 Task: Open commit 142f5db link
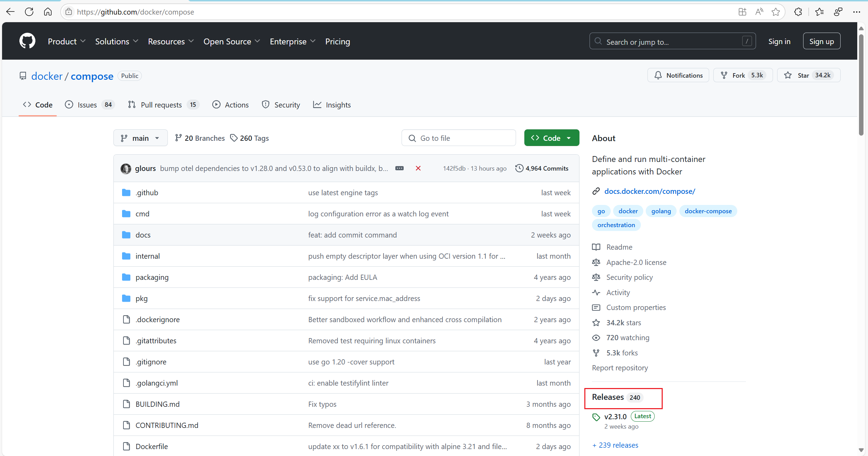point(454,169)
